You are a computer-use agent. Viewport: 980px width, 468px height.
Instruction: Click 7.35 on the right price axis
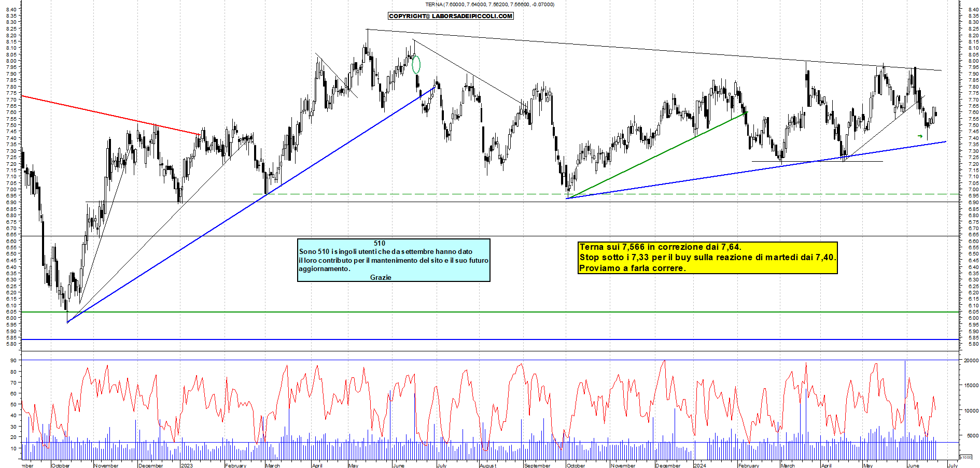click(x=973, y=144)
